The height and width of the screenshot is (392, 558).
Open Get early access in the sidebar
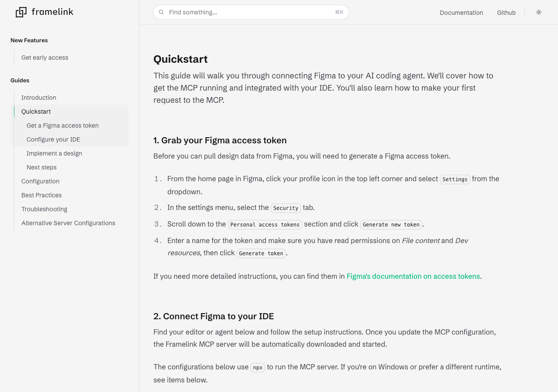point(45,57)
